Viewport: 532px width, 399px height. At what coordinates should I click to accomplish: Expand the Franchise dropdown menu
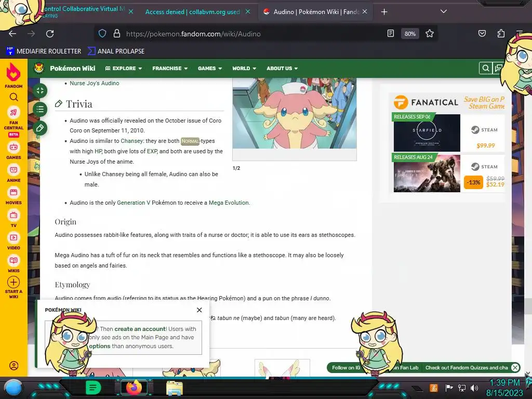coord(170,68)
